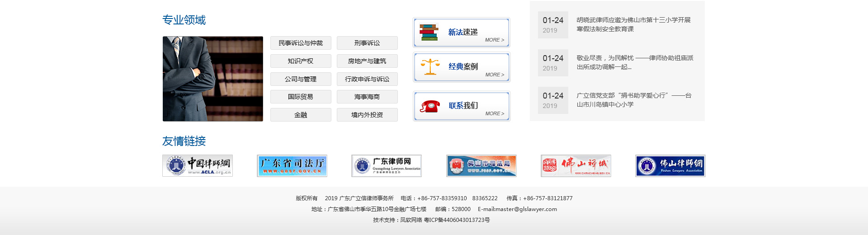Viewport: 868px width, 235px height.
Task: Visit the 佛山禅城 logo link
Action: (x=576, y=166)
